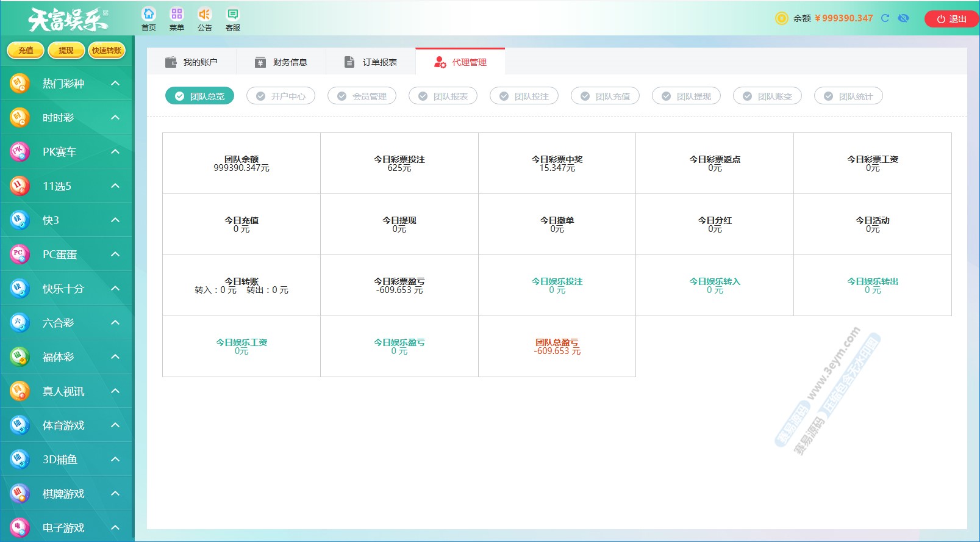Select the 开户中心 pill option
Viewport: 980px width, 542px height.
click(281, 96)
